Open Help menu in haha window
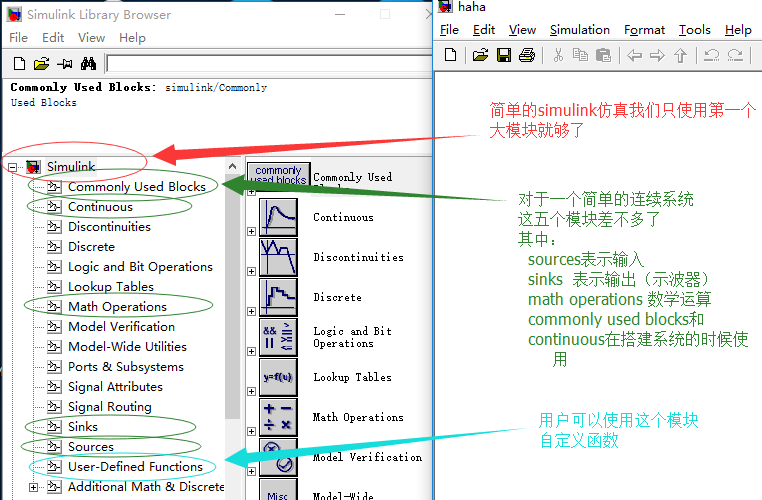The height and width of the screenshot is (500, 762). click(x=738, y=30)
